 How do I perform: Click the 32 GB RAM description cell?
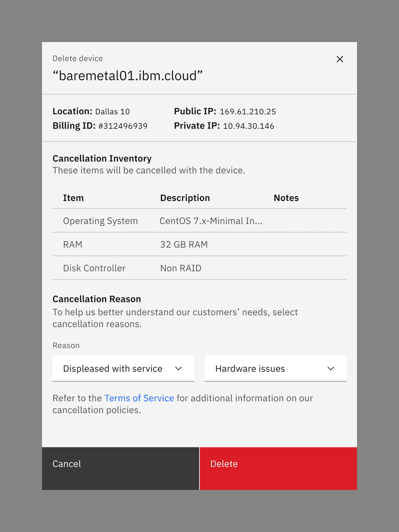tap(184, 244)
